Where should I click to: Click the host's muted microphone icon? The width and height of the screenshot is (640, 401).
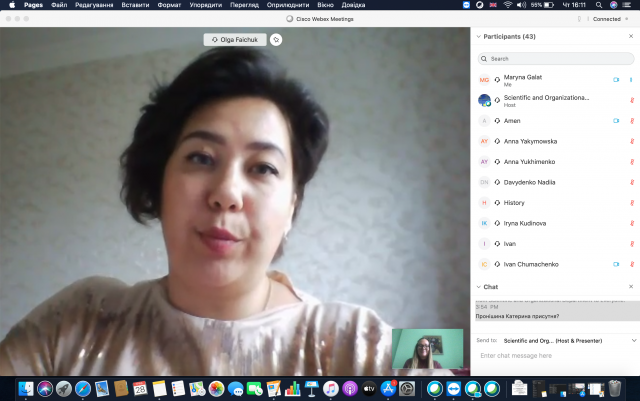coord(632,100)
